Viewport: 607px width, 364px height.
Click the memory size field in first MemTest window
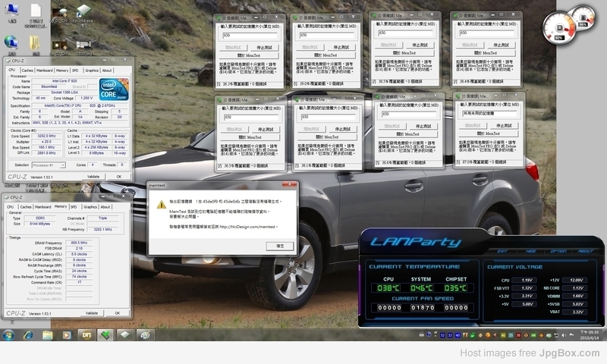pyautogui.click(x=250, y=35)
